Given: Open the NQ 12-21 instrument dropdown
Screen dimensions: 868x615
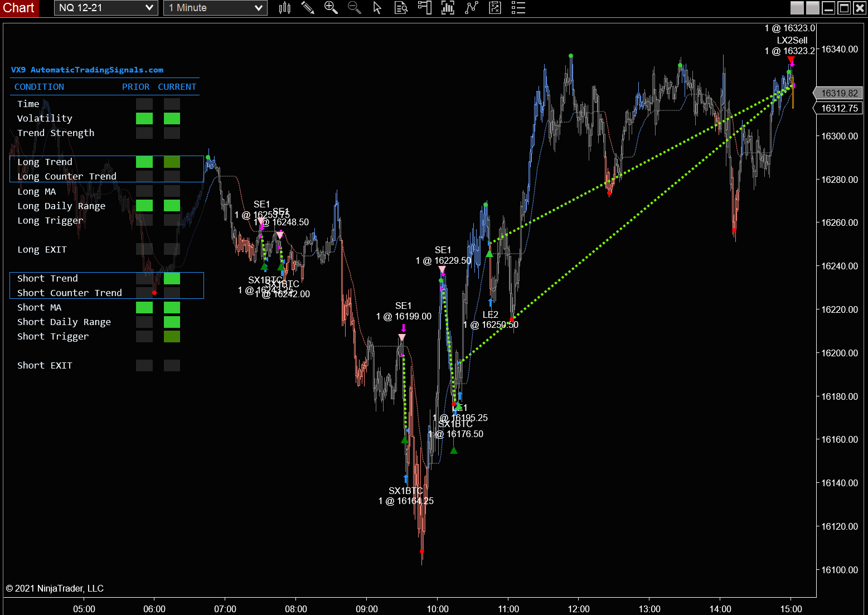Looking at the screenshot, I should tap(106, 8).
